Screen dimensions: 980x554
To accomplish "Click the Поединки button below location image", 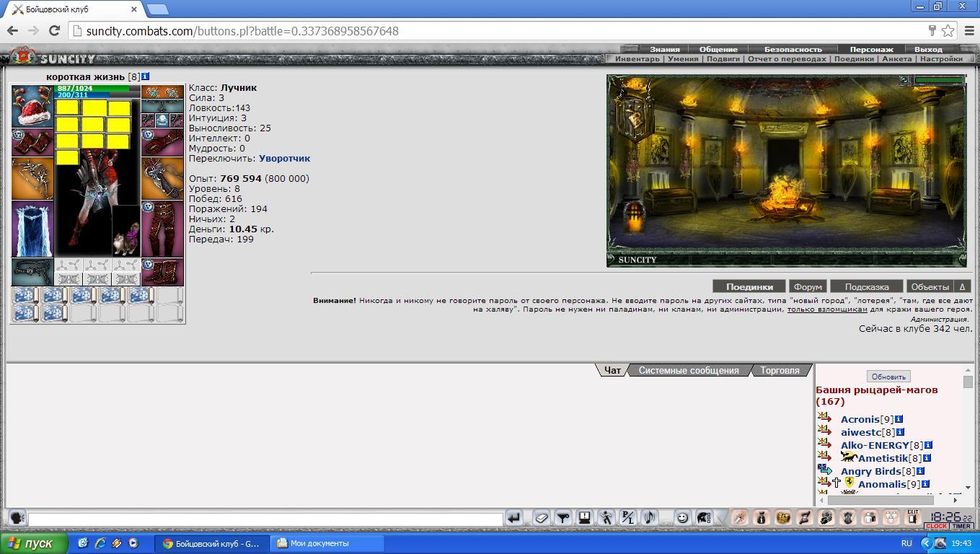I will 749,286.
